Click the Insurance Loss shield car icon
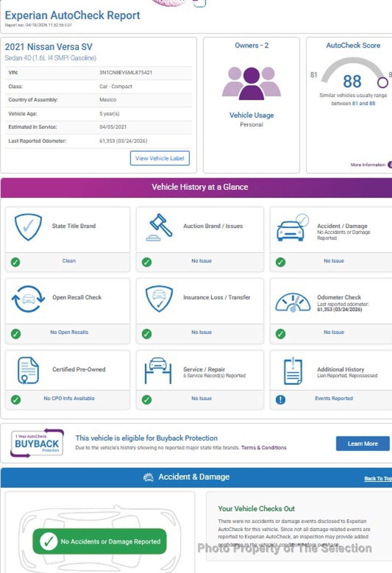Image resolution: width=392 pixels, height=573 pixels. point(159,299)
